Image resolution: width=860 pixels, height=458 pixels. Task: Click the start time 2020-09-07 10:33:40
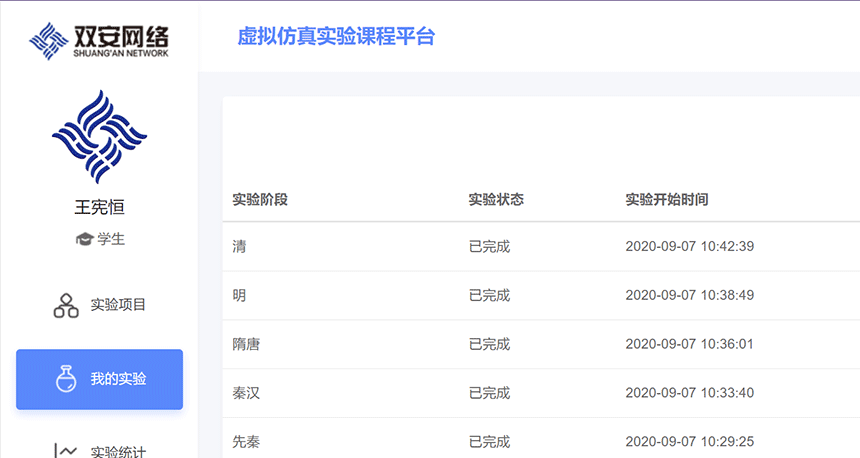689,393
